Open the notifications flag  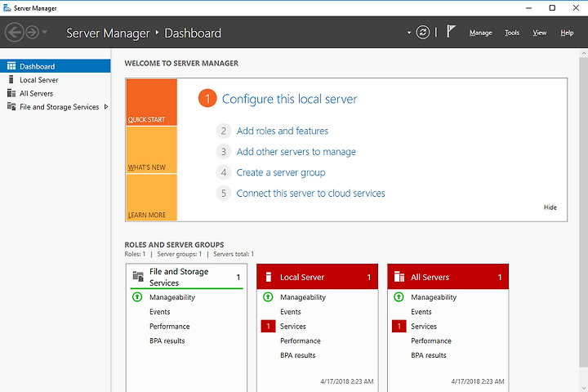tap(451, 32)
